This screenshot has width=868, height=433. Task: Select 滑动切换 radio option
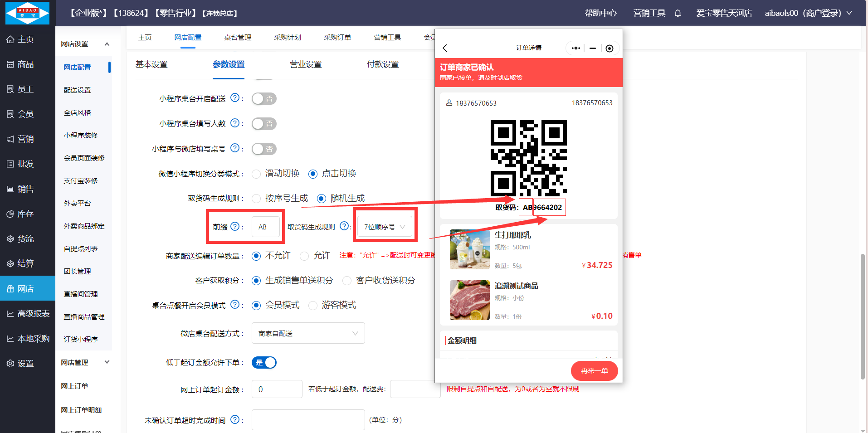point(257,174)
